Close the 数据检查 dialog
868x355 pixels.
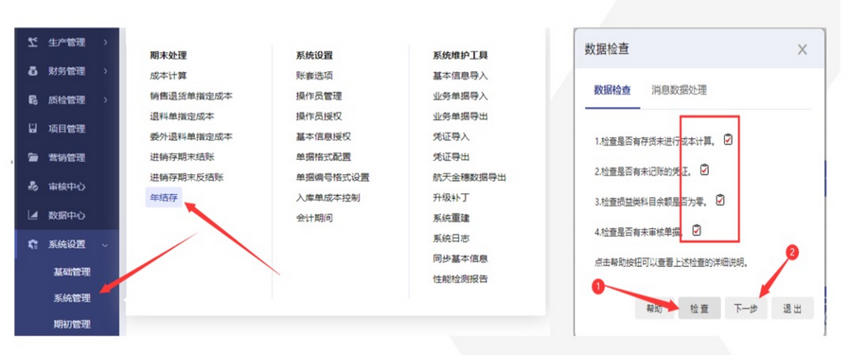pos(802,50)
